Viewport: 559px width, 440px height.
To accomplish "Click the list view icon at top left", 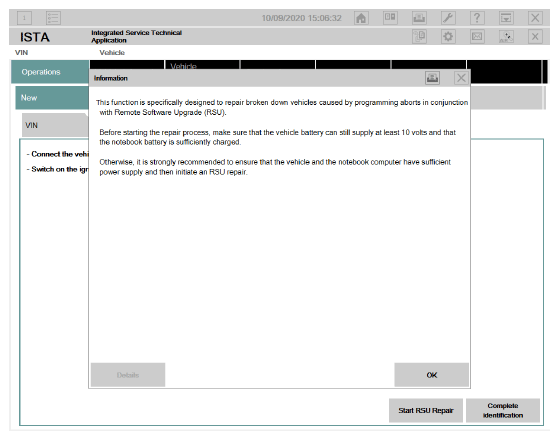I will (x=53, y=18).
